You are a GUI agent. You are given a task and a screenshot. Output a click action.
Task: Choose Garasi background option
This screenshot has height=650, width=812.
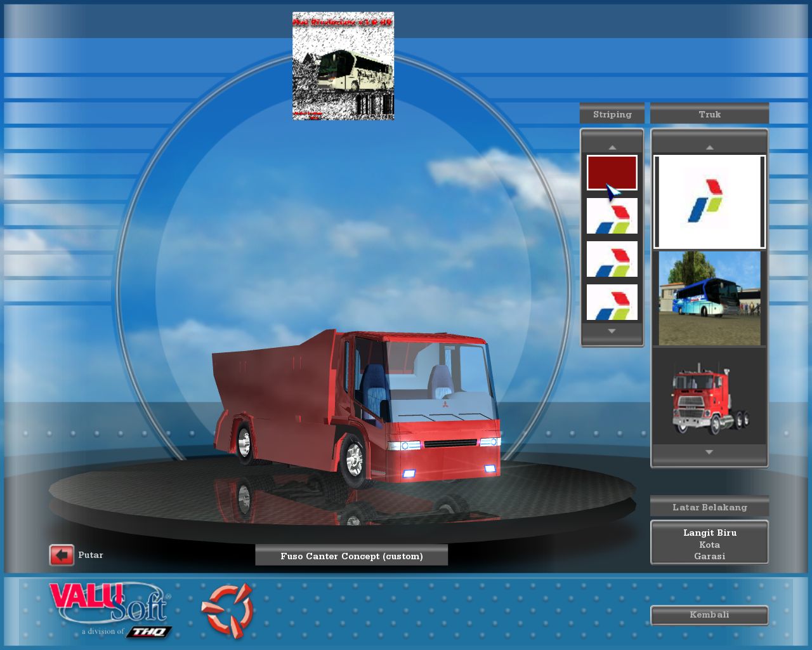[x=709, y=556]
